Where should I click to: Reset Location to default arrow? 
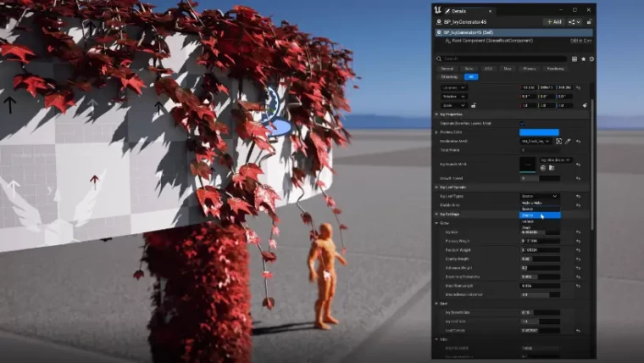(578, 87)
